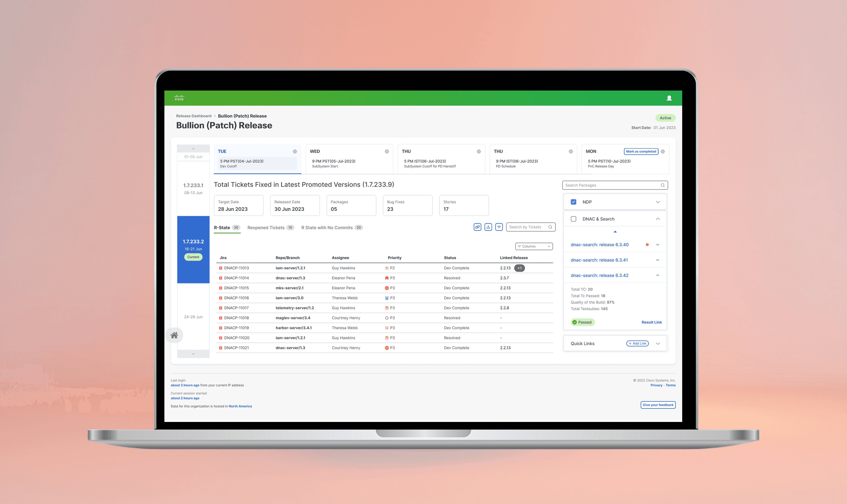Click the copy link icon above table
The height and width of the screenshot is (504, 847).
tap(477, 227)
